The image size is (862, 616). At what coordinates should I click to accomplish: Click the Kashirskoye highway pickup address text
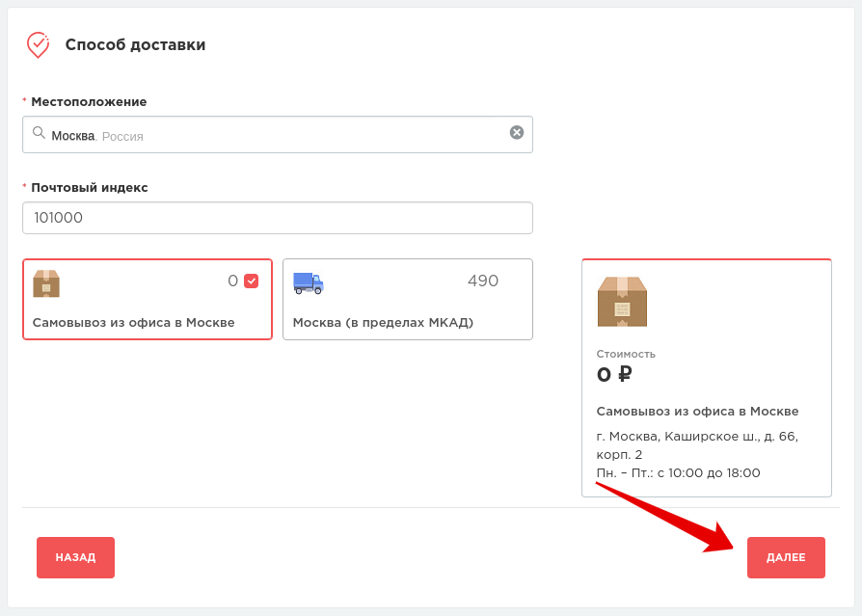[696, 444]
